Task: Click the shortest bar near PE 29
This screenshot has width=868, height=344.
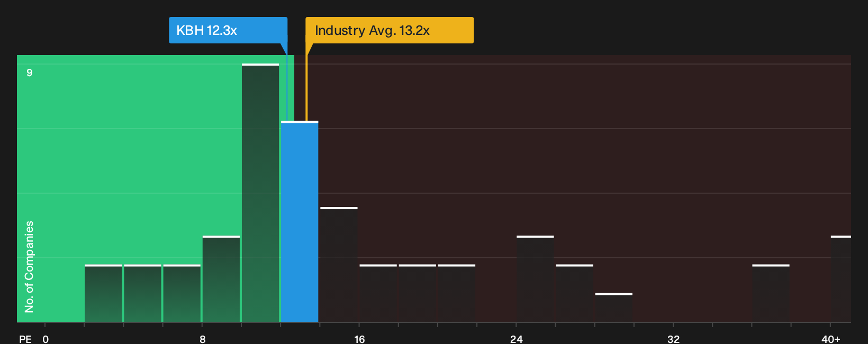Action: pyautogui.click(x=614, y=307)
